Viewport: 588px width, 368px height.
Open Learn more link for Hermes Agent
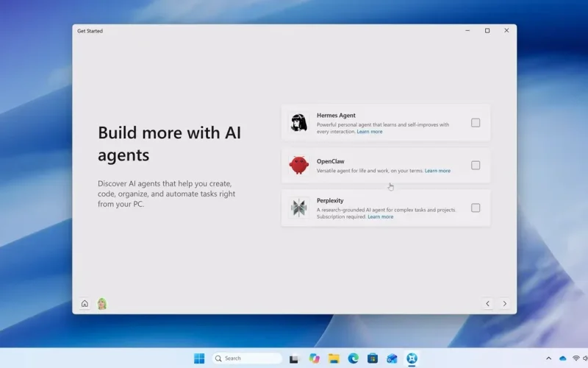tap(370, 132)
